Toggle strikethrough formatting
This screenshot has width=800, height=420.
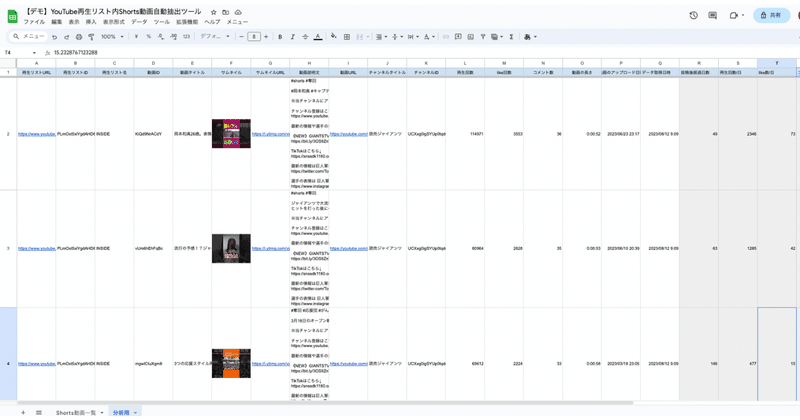305,37
